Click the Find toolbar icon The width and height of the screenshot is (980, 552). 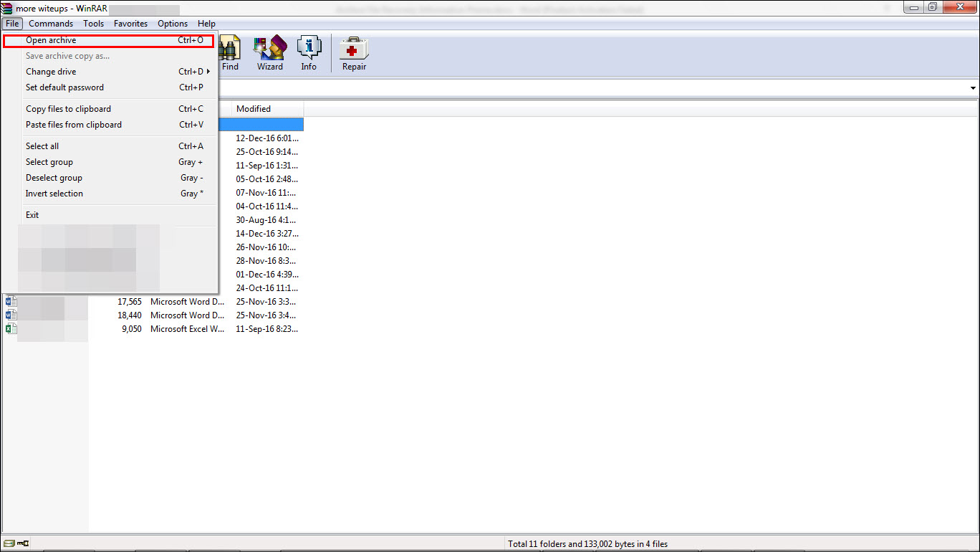pyautogui.click(x=230, y=54)
